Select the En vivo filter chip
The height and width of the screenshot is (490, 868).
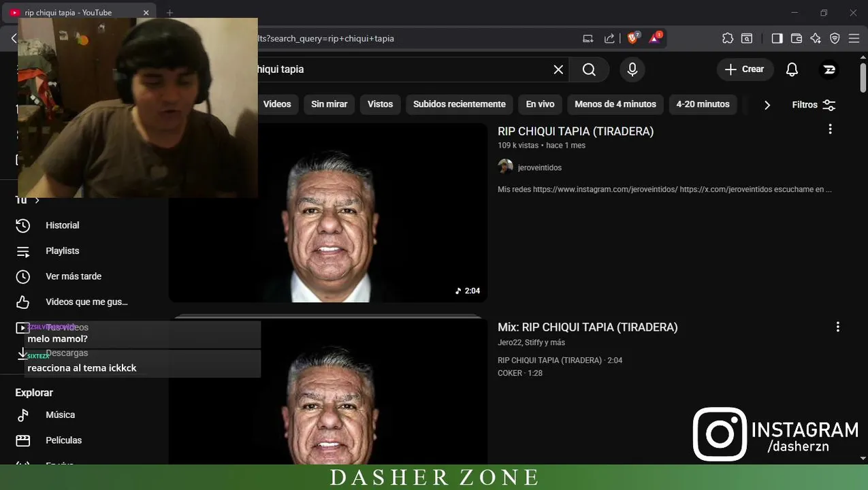pos(540,104)
